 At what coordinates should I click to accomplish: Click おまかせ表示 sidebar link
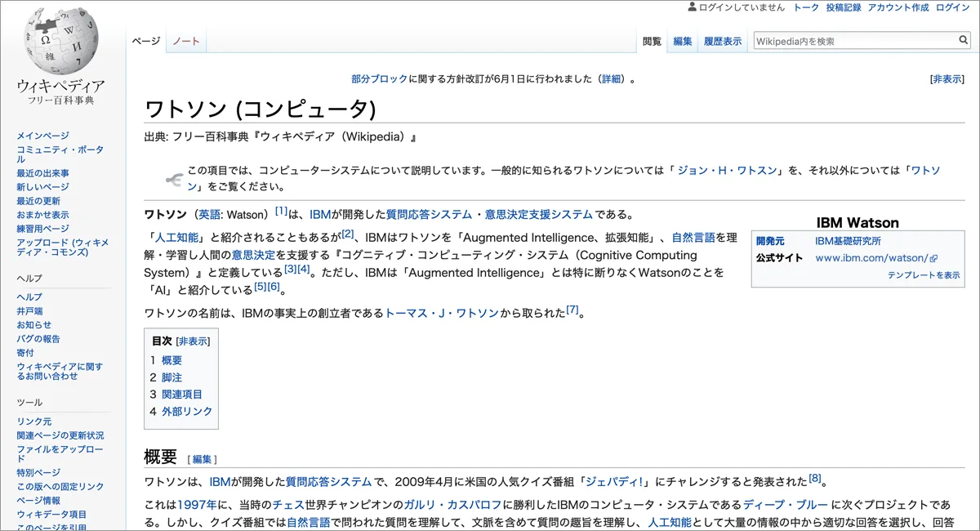(43, 215)
